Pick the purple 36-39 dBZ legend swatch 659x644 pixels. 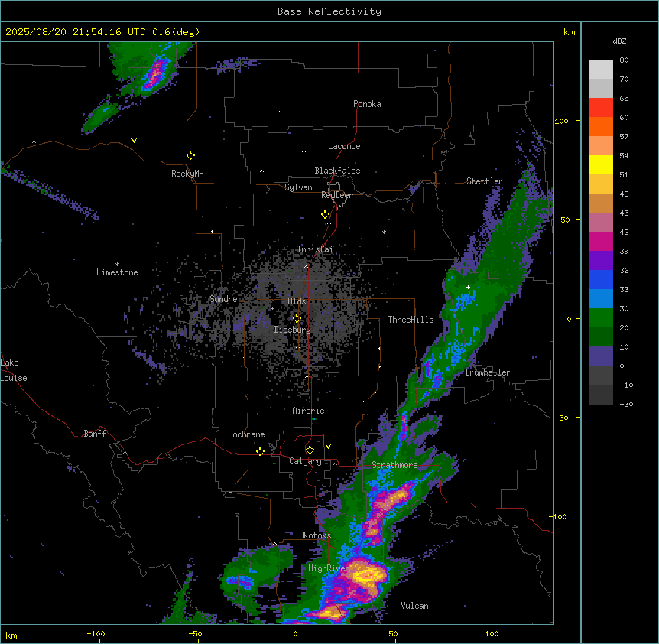click(x=601, y=261)
